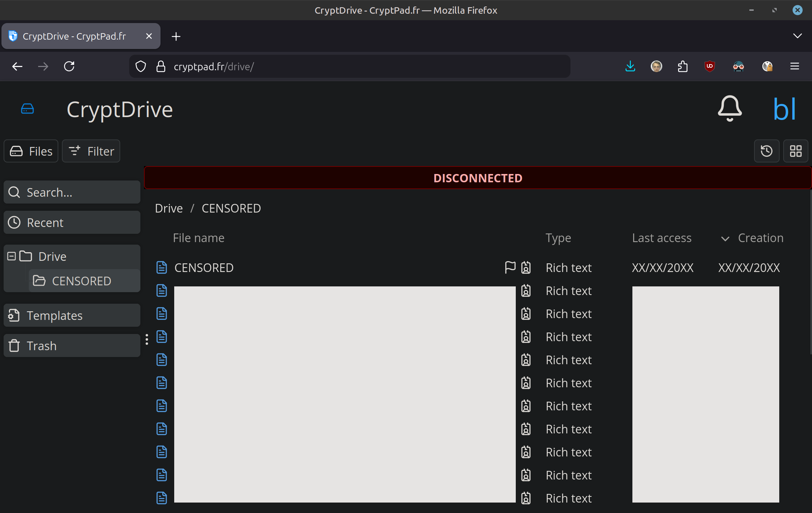Open Trash in the sidebar

[x=72, y=346]
